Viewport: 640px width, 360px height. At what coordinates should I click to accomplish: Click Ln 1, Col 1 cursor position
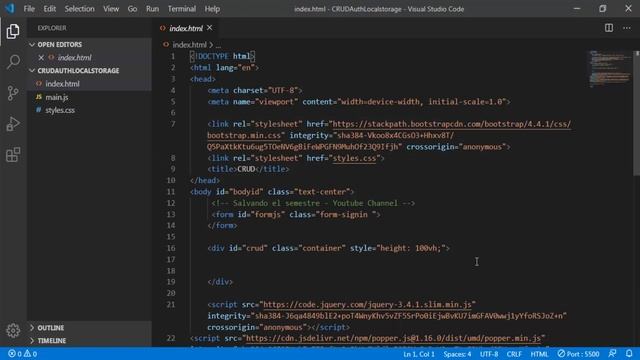pos(419,354)
